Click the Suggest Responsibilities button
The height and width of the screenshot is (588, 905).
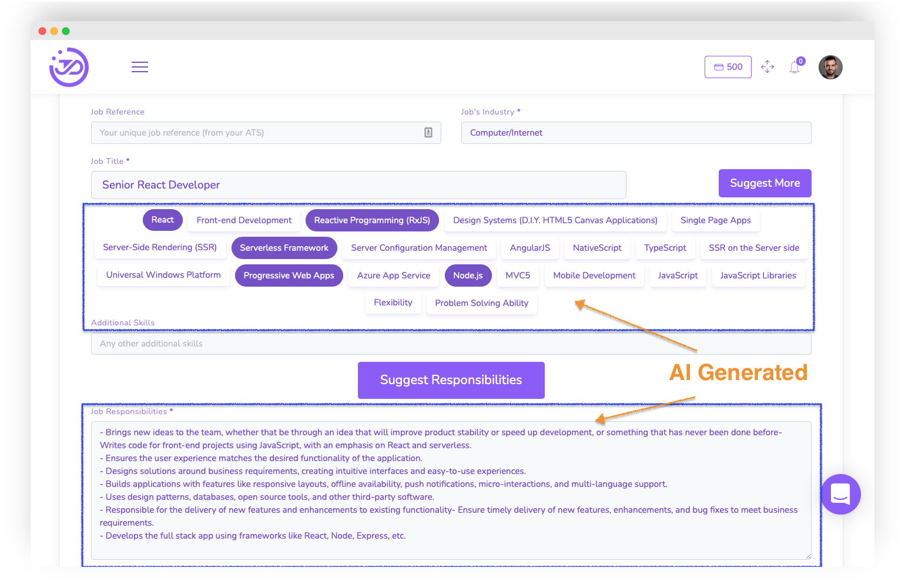point(451,380)
